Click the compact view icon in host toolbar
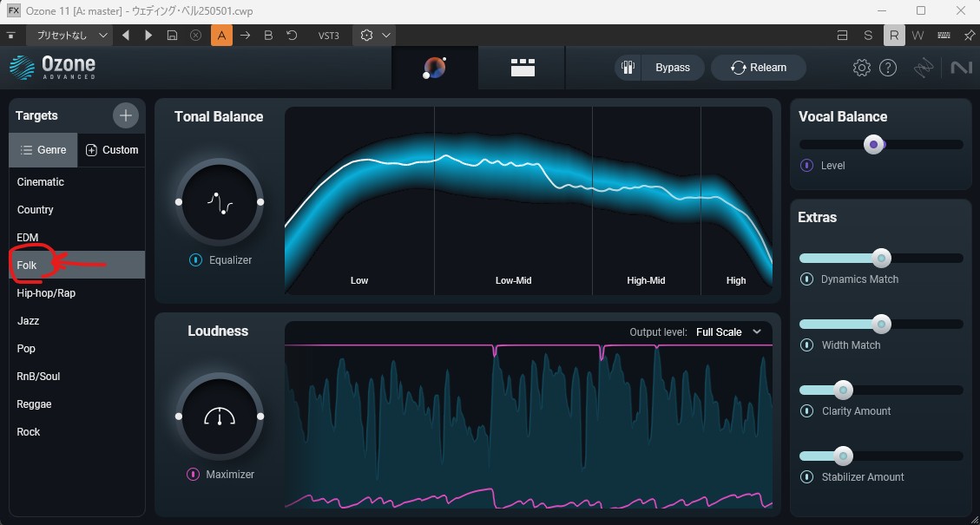The height and width of the screenshot is (525, 980). click(843, 36)
